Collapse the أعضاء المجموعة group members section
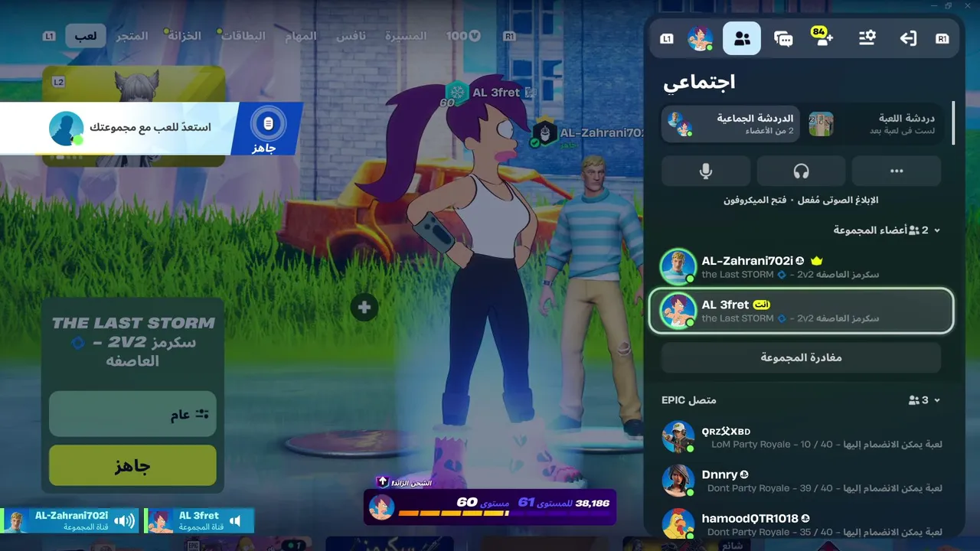 click(x=937, y=230)
